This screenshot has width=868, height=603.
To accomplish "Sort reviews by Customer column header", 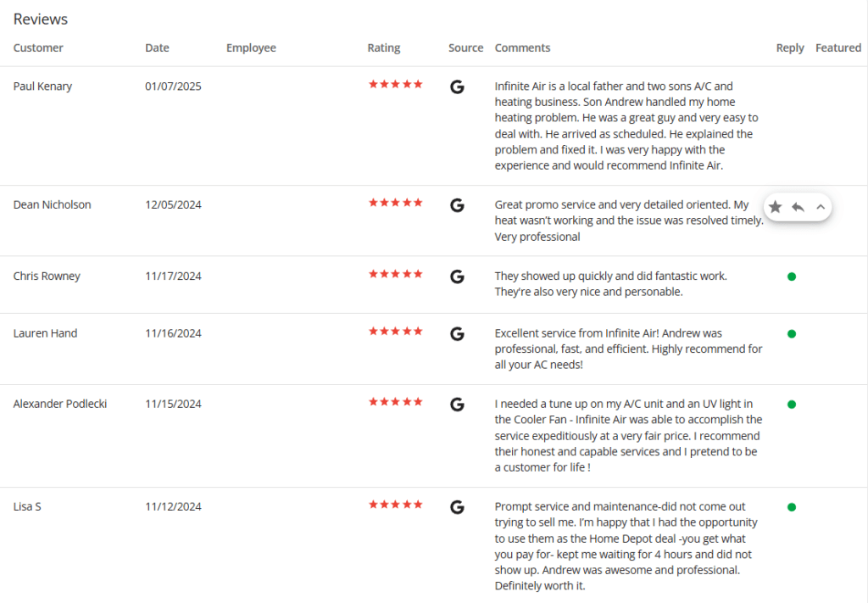I will (38, 48).
